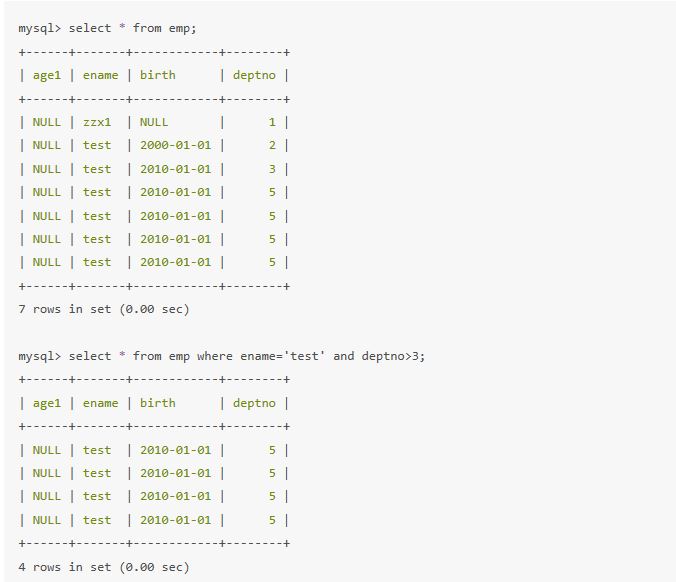Image resolution: width=676 pixels, height=582 pixels.
Task: Click the "4 rows in set" result text
Action: (x=103, y=567)
